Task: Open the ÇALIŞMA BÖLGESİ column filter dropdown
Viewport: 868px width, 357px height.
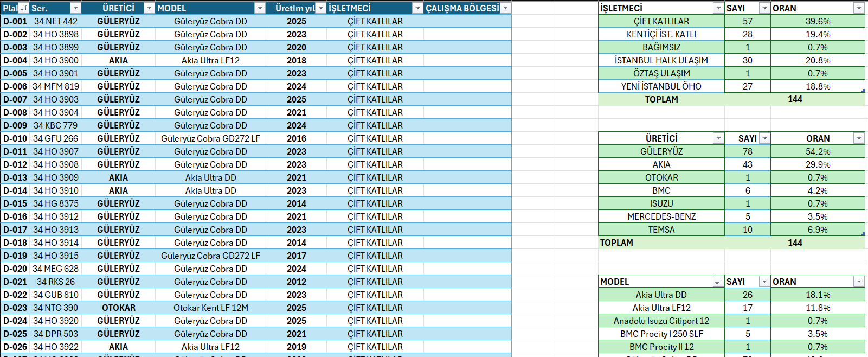Action: (505, 8)
